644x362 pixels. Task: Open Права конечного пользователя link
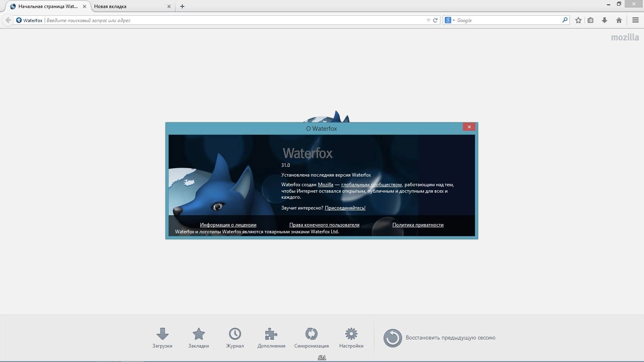324,225
